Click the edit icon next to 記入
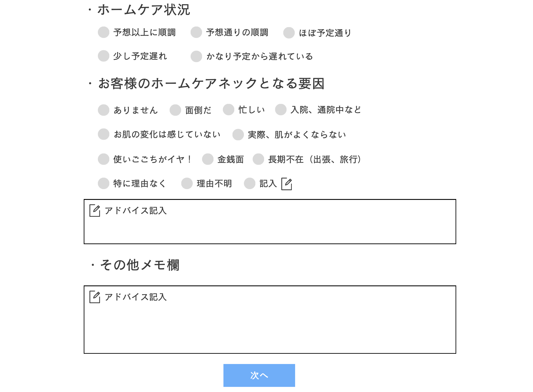The width and height of the screenshot is (533, 392). (x=286, y=184)
